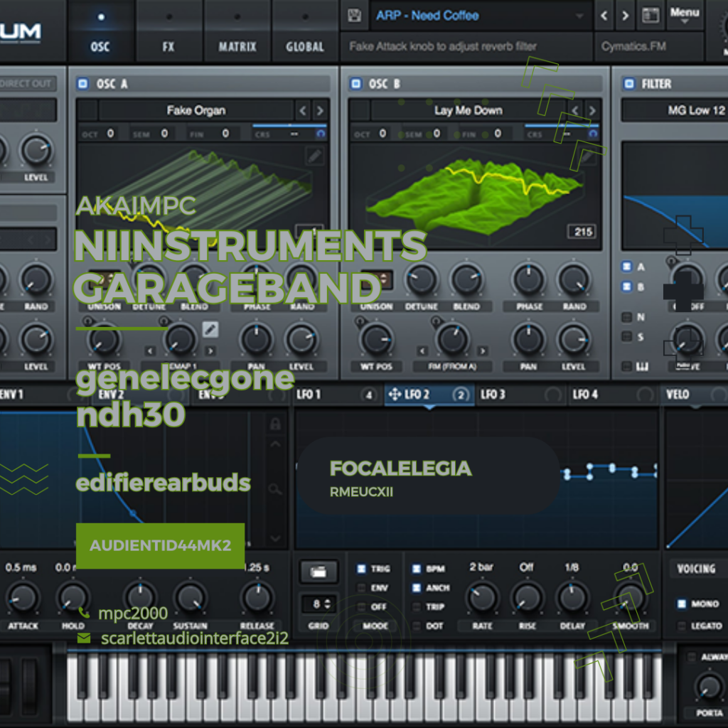Open the OSC A wavetable editor pencil
The image size is (728, 728).
coord(315,156)
